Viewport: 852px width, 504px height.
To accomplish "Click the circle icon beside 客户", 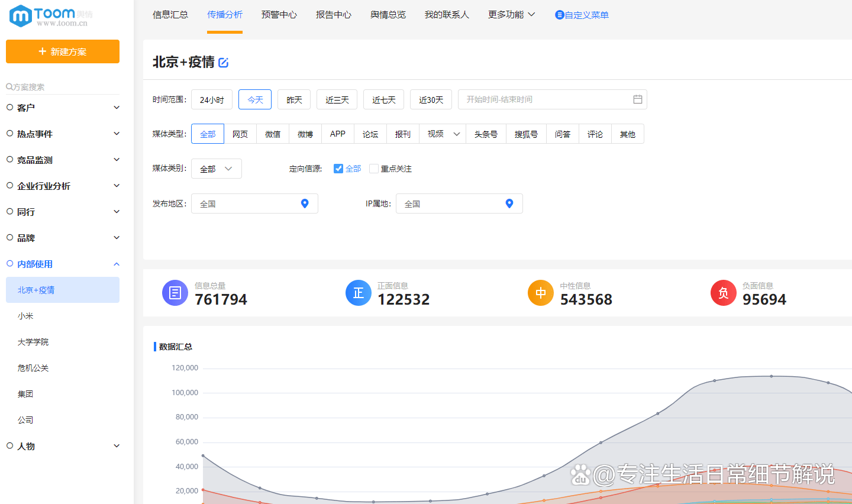I will point(10,108).
